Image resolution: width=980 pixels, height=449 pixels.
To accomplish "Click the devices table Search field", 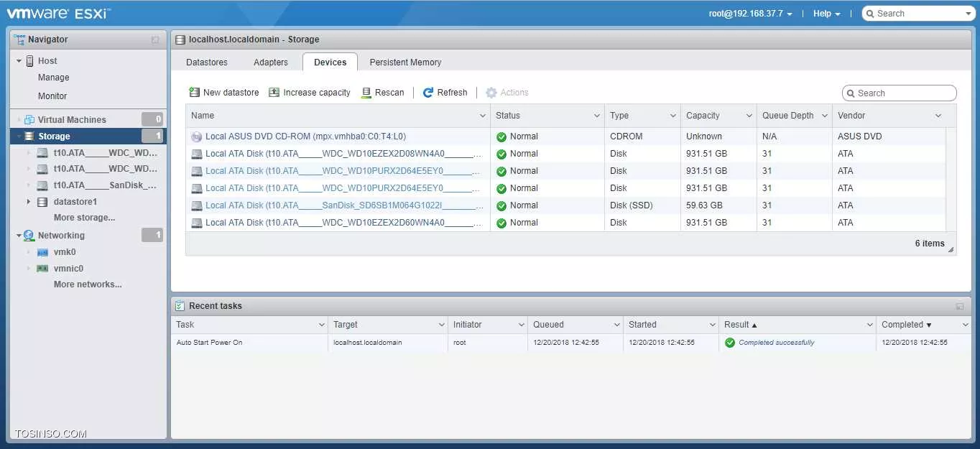I will pyautogui.click(x=900, y=93).
